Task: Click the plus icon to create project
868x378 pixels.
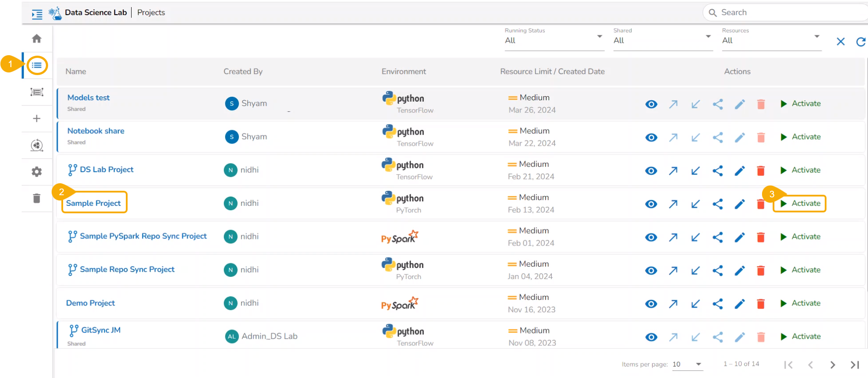Action: [x=37, y=118]
